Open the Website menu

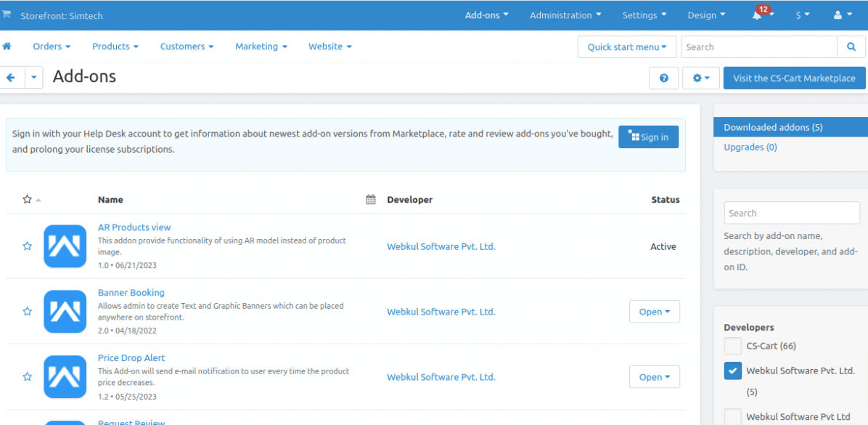tap(330, 46)
